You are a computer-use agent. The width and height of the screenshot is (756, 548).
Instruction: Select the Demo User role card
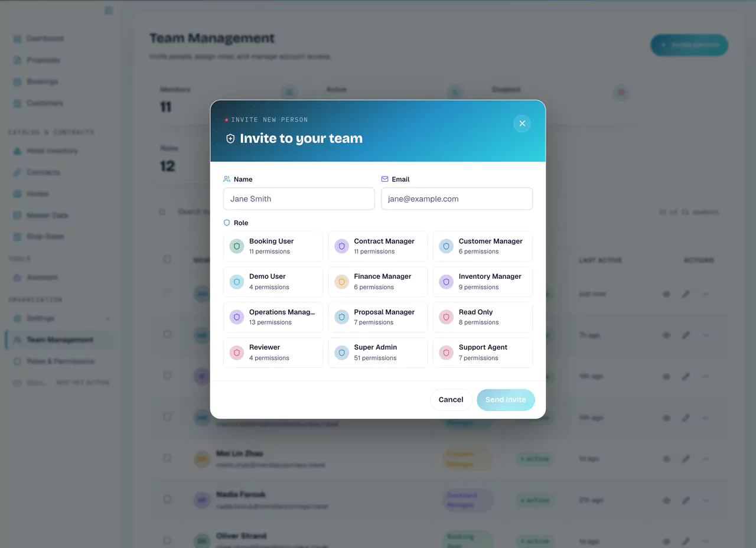tap(273, 282)
